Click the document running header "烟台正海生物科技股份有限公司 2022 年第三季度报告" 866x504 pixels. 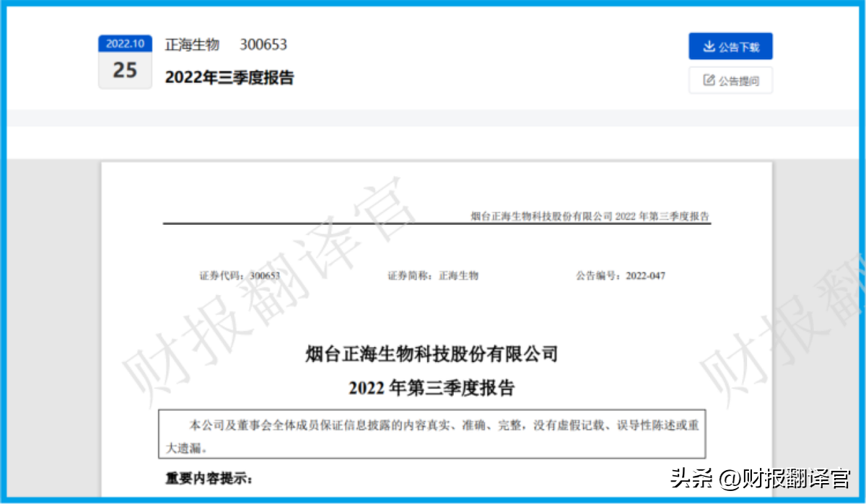(x=590, y=216)
